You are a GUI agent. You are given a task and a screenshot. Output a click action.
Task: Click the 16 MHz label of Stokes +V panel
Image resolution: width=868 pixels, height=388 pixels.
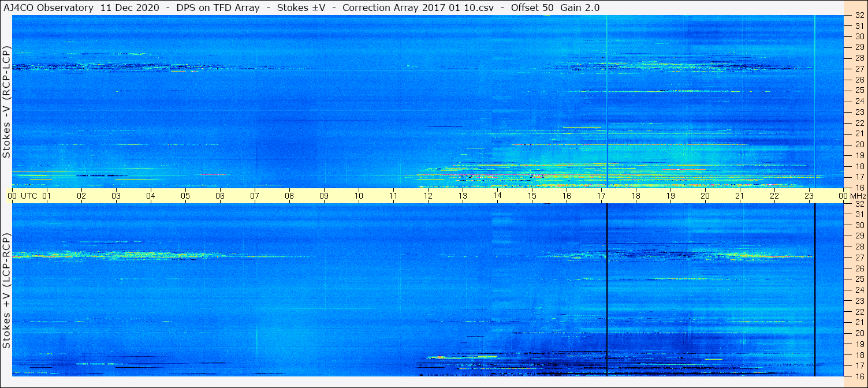(x=859, y=376)
